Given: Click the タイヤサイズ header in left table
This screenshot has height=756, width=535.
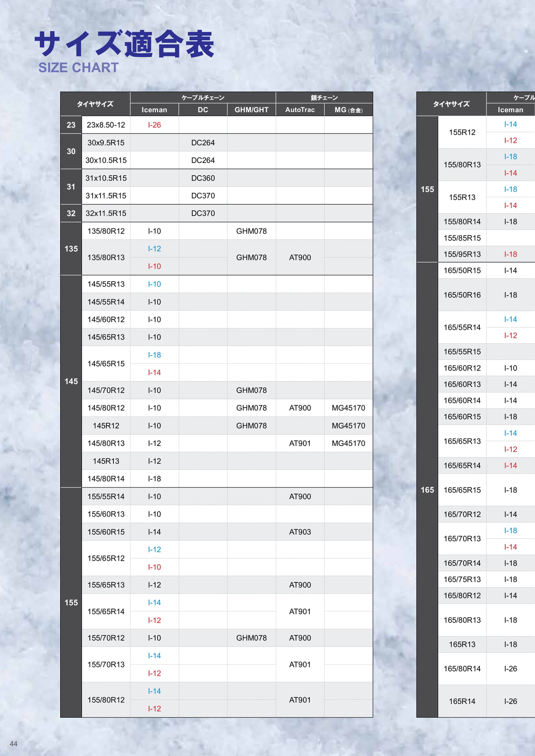Looking at the screenshot, I should [x=95, y=104].
